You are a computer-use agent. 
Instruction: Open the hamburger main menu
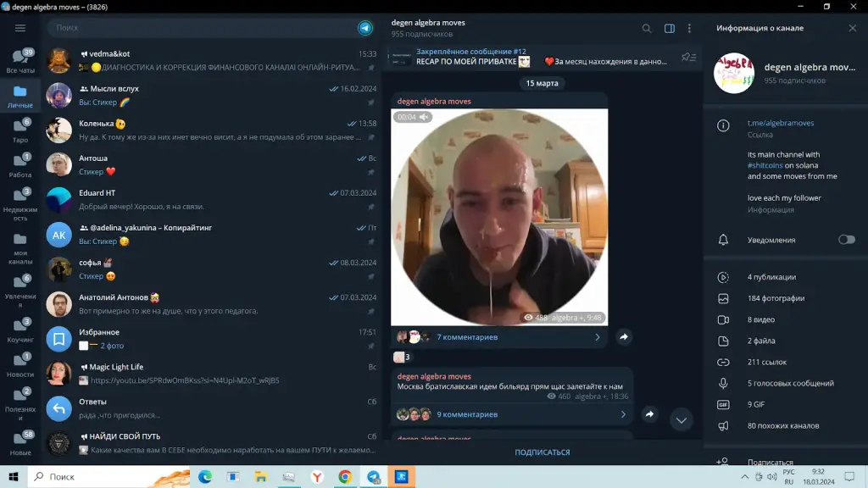[20, 28]
